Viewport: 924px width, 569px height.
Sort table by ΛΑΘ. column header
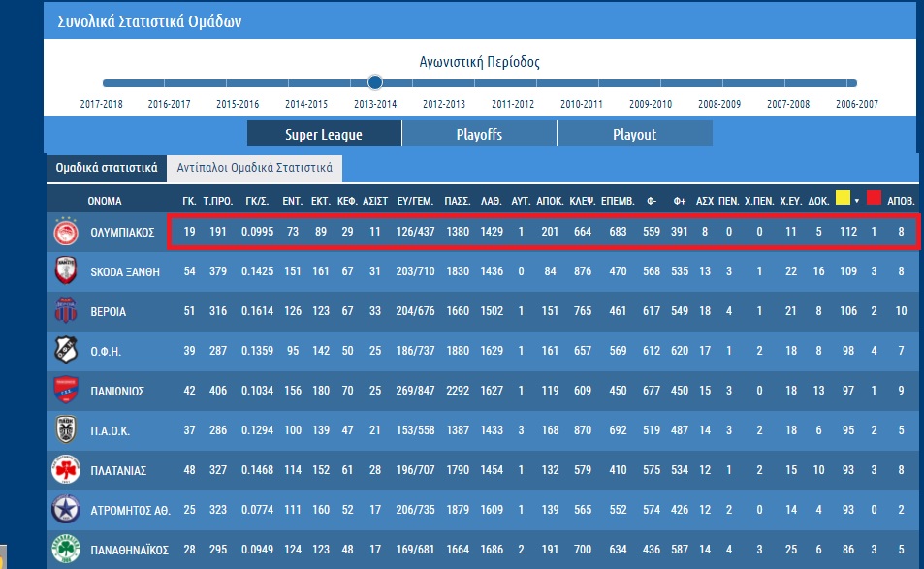492,201
